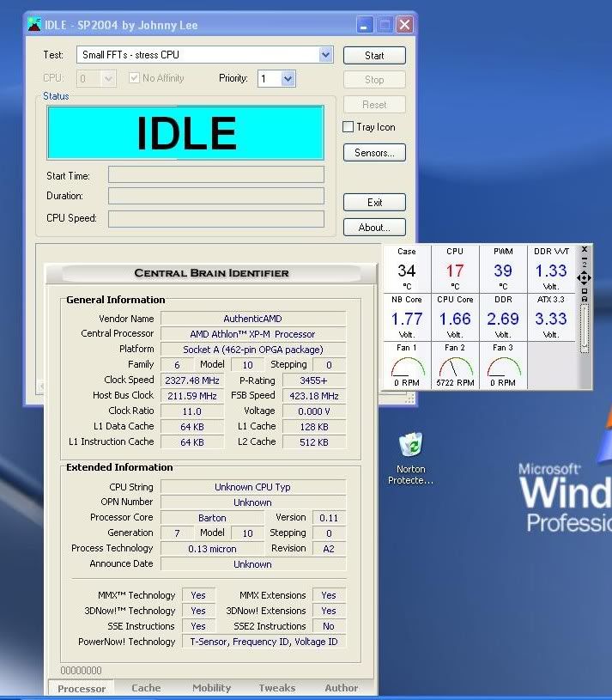Click the Version value 0.11
This screenshot has width=612, height=700.
coord(329,518)
